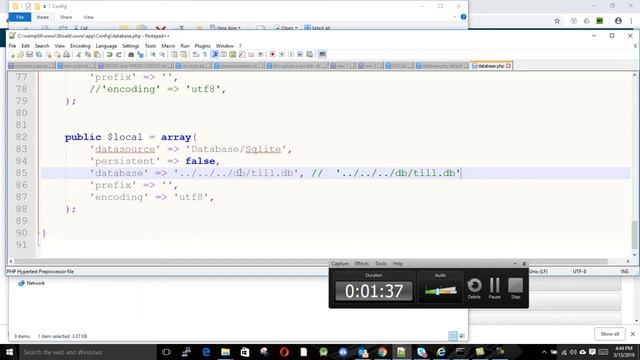Click the horizontal scrollbar right arrow in editor
This screenshot has height=360, width=640.
(x=628, y=261)
